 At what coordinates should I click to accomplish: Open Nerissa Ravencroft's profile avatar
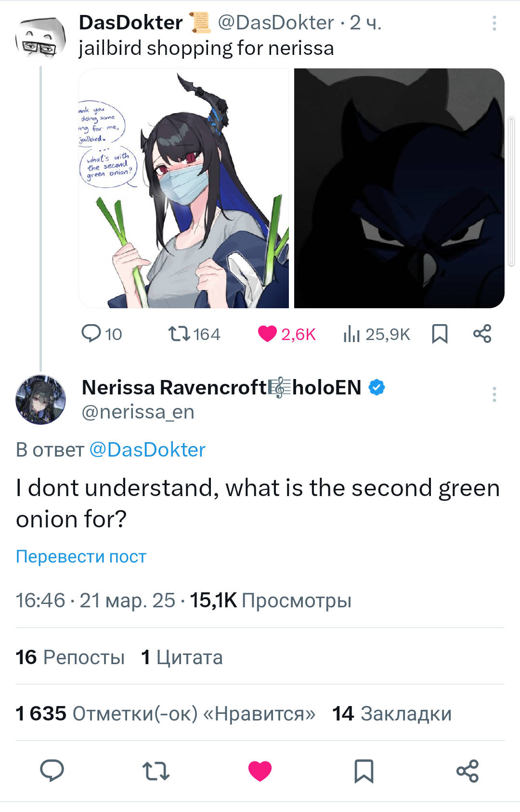(x=40, y=399)
